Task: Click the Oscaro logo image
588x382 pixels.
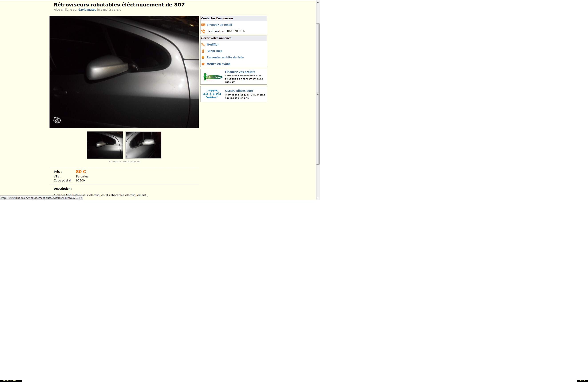Action: 212,94
